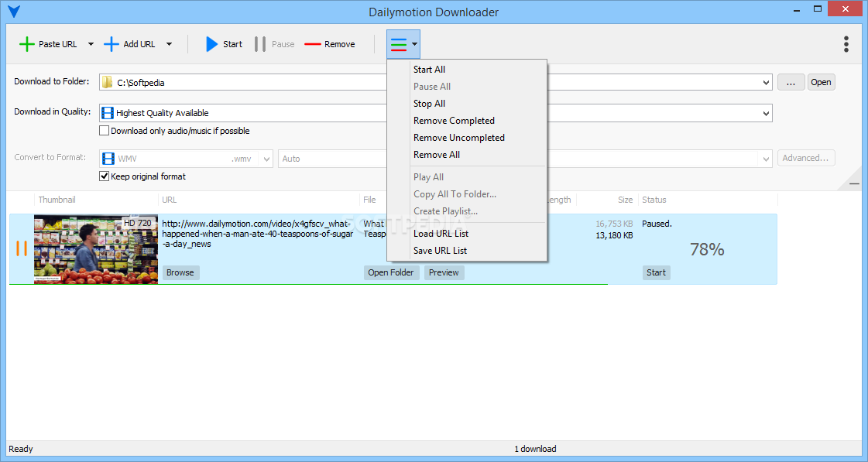This screenshot has height=462, width=868.
Task: Choose Remove Uncompleted menu entry
Action: click(x=467, y=138)
